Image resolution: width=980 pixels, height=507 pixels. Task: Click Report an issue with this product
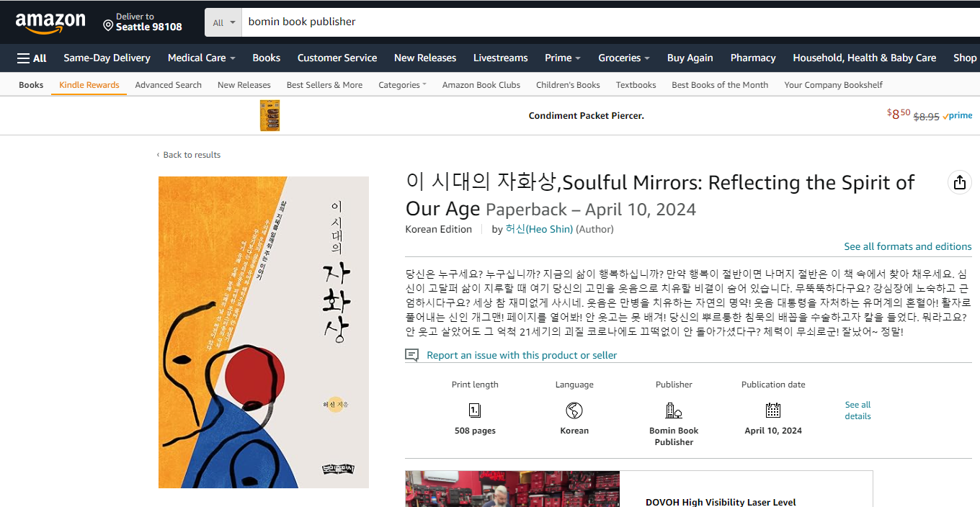tap(522, 355)
